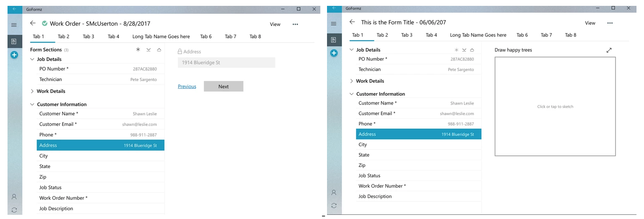This screenshot has height=219, width=644.
Task: Tap the sketch canvas to draw
Action: (x=555, y=107)
